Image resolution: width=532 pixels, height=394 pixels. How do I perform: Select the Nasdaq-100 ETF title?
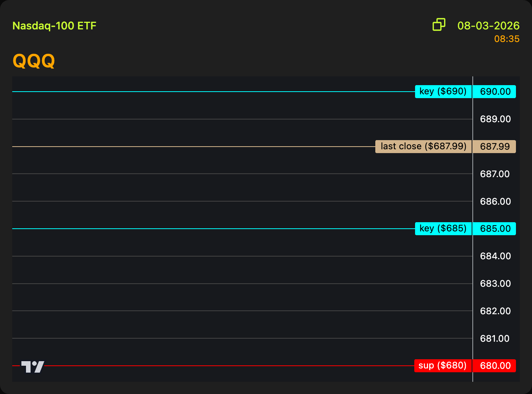tap(54, 26)
